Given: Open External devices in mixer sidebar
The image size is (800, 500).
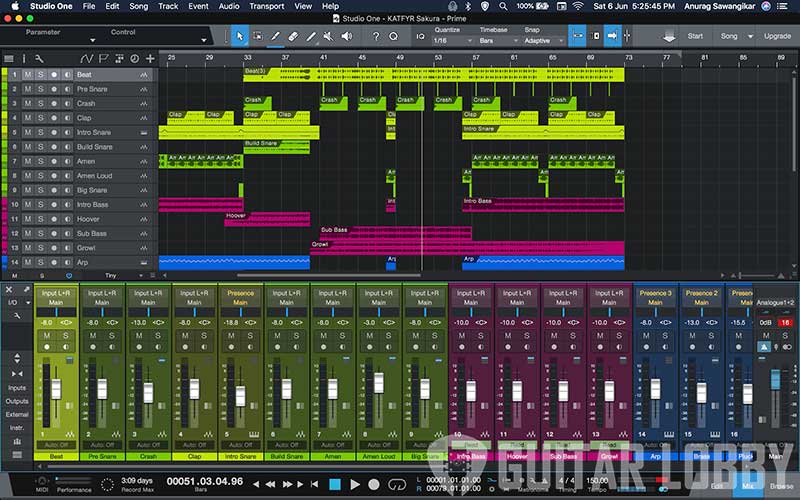Looking at the screenshot, I should pyautogui.click(x=17, y=414).
